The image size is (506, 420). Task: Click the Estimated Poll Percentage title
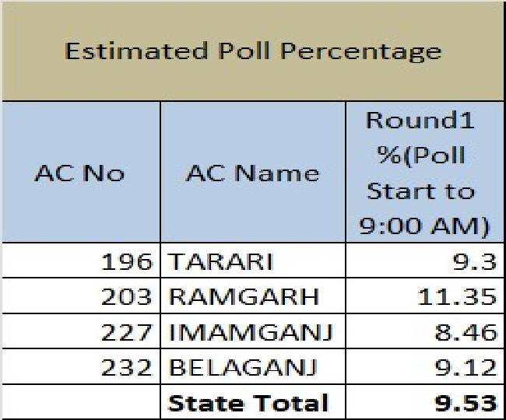pos(253,52)
